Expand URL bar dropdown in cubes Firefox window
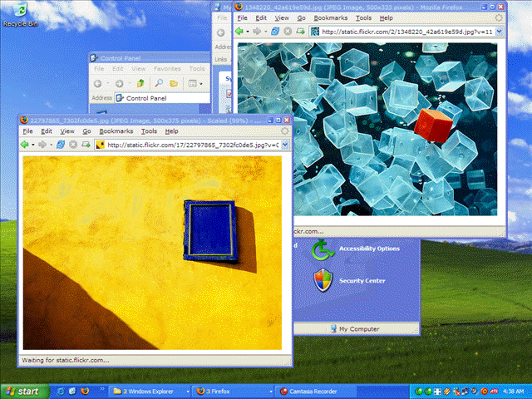This screenshot has height=399, width=532. point(499,32)
